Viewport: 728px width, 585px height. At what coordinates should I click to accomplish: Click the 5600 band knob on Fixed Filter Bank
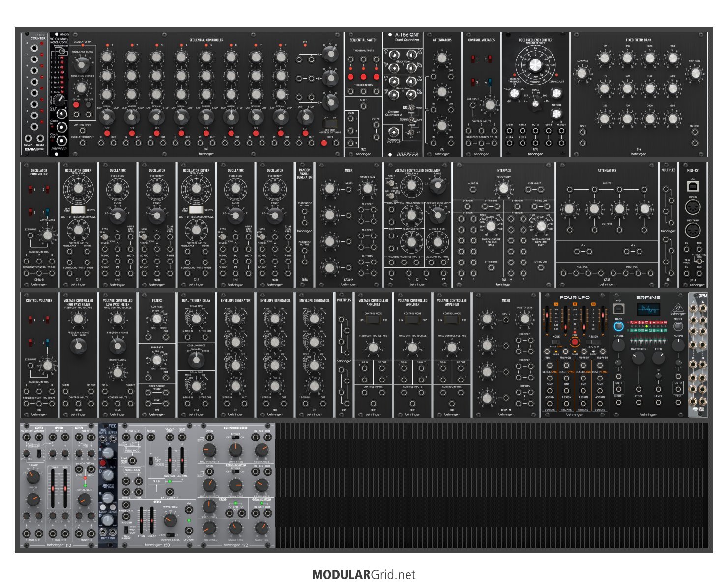(672, 118)
